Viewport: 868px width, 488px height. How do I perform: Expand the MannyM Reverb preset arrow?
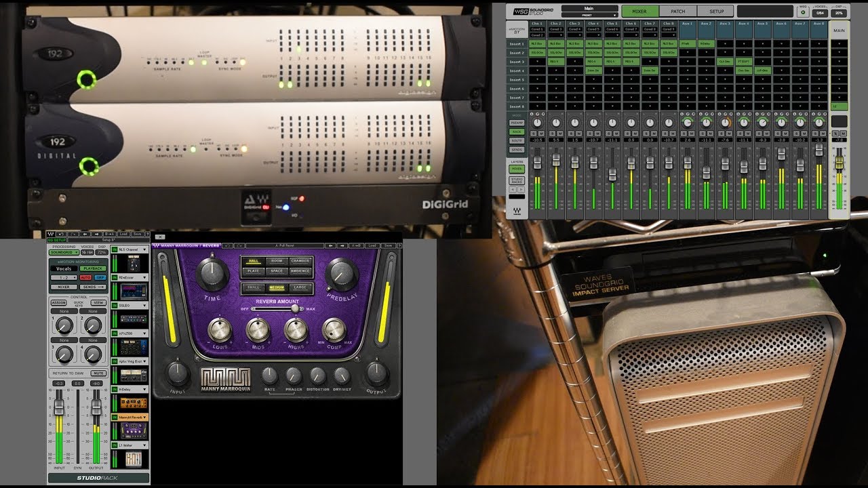click(144, 417)
